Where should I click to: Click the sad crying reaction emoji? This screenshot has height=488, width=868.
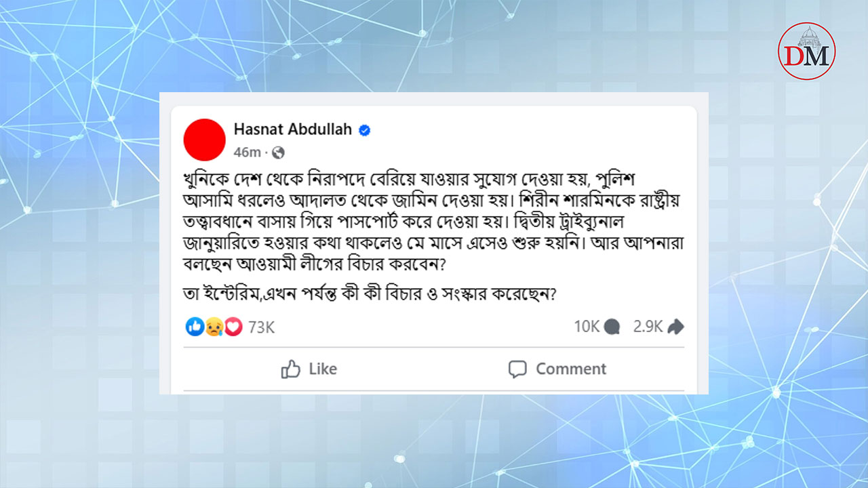pos(214,327)
